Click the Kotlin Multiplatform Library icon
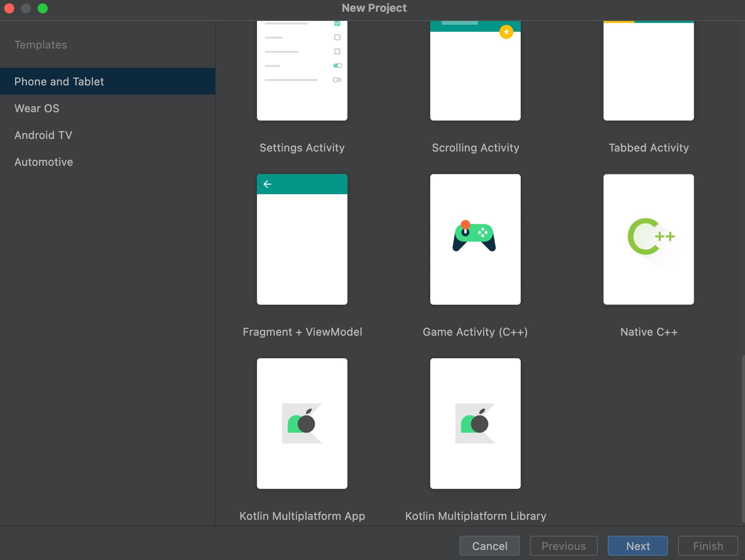 pos(475,423)
